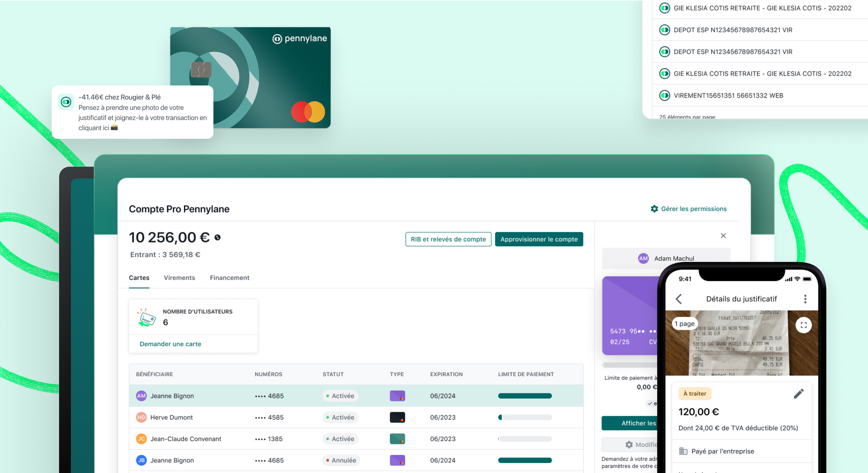Open the Financement tab
868x473 pixels.
229,277
